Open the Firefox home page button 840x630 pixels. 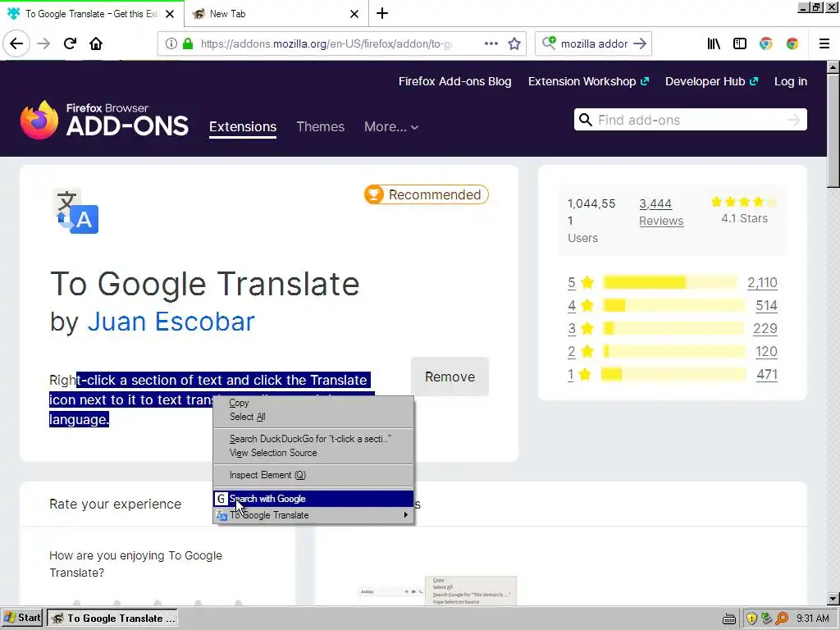click(x=96, y=43)
